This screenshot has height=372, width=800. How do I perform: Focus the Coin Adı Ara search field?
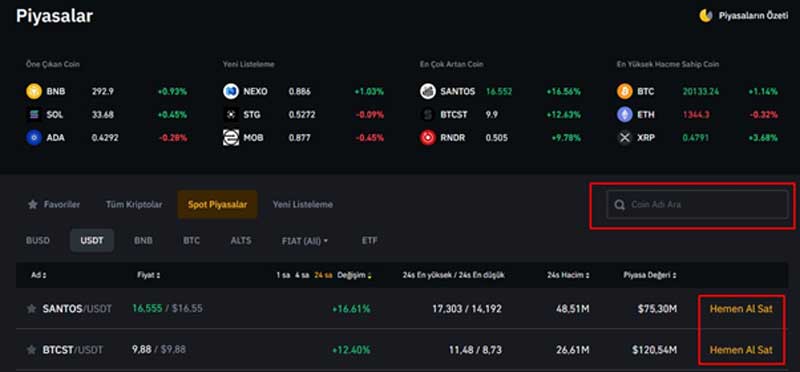coord(697,205)
